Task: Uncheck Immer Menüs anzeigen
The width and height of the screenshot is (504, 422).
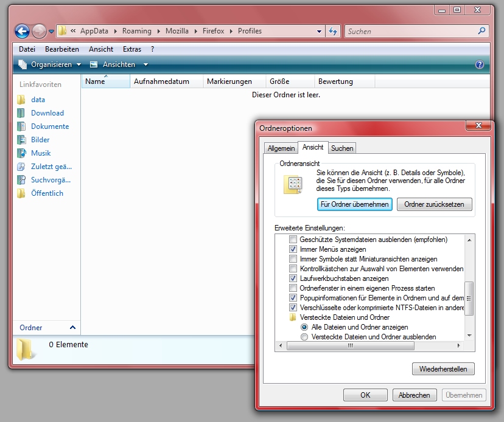Action: (293, 249)
